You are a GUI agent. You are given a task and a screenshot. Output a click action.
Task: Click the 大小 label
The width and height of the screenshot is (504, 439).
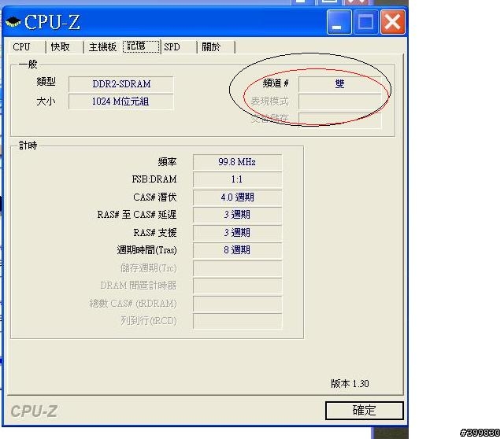pos(46,101)
